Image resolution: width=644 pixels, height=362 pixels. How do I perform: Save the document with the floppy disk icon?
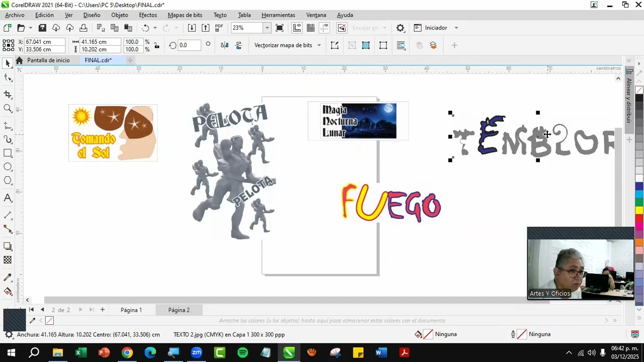click(x=42, y=28)
